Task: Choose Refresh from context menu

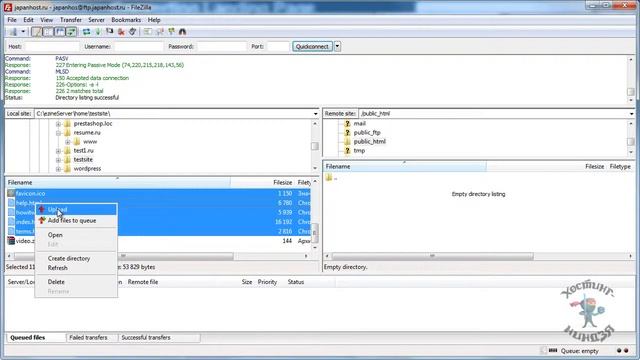Action: [x=76, y=268]
